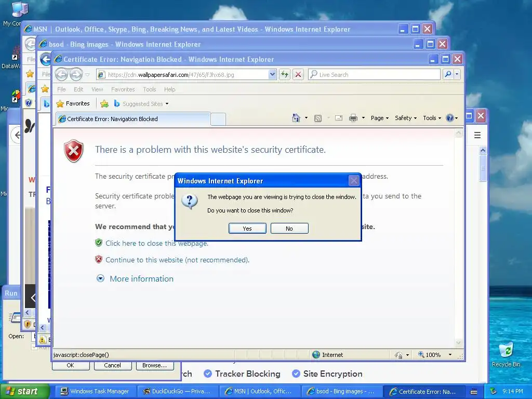The image size is (532, 399).
Task: Click Browse... in the Run dialog
Action: pyautogui.click(x=154, y=365)
